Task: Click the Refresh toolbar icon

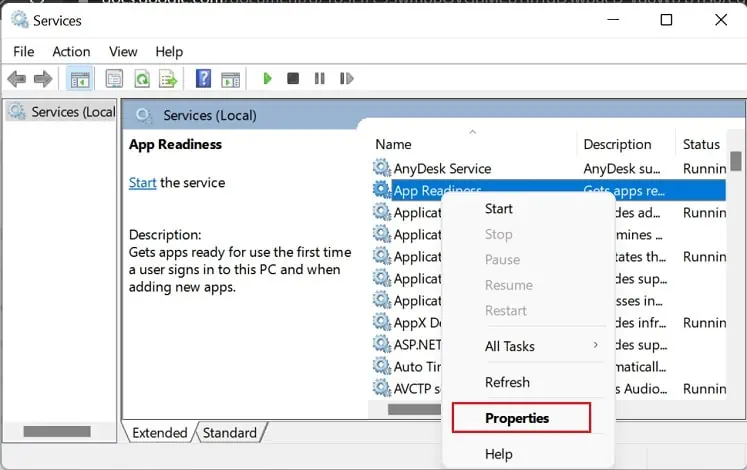Action: [141, 79]
